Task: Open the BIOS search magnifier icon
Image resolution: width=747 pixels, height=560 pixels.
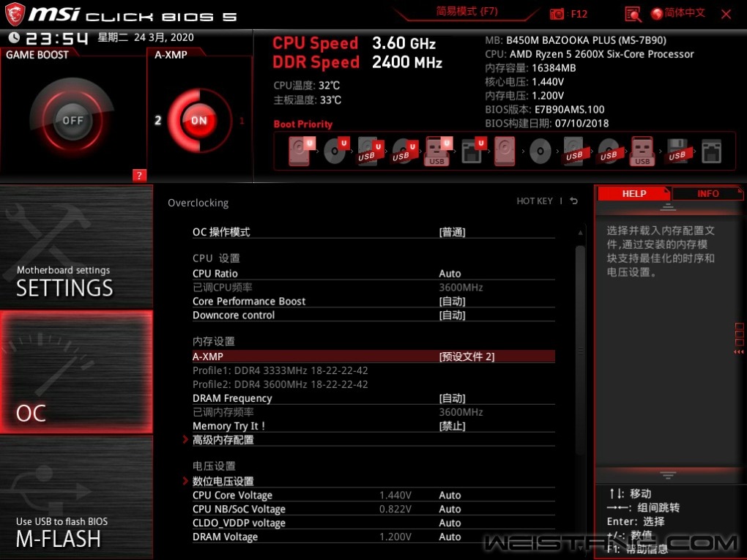Action: 633,14
